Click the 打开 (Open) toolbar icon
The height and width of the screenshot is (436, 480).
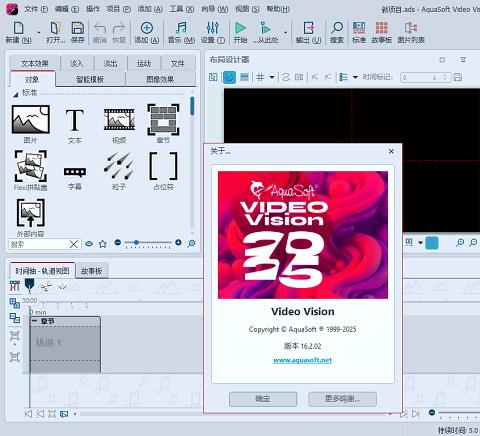coord(55,28)
